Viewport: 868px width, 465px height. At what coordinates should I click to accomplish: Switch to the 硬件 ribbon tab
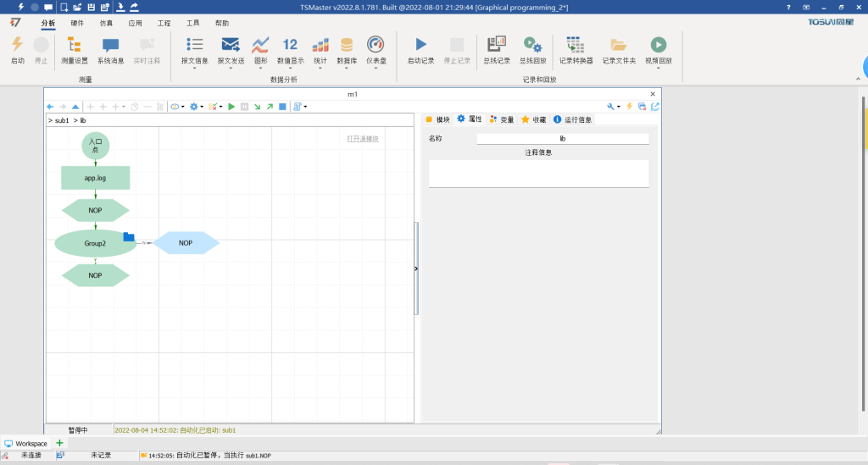click(x=77, y=23)
